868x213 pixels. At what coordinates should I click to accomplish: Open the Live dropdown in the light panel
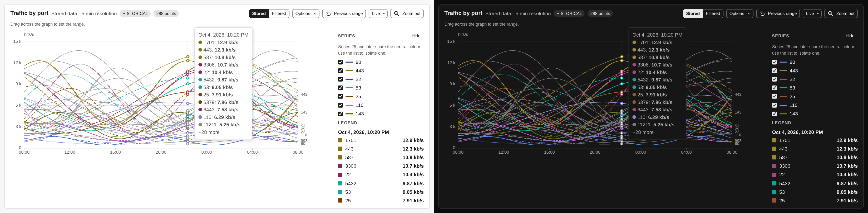tap(378, 14)
